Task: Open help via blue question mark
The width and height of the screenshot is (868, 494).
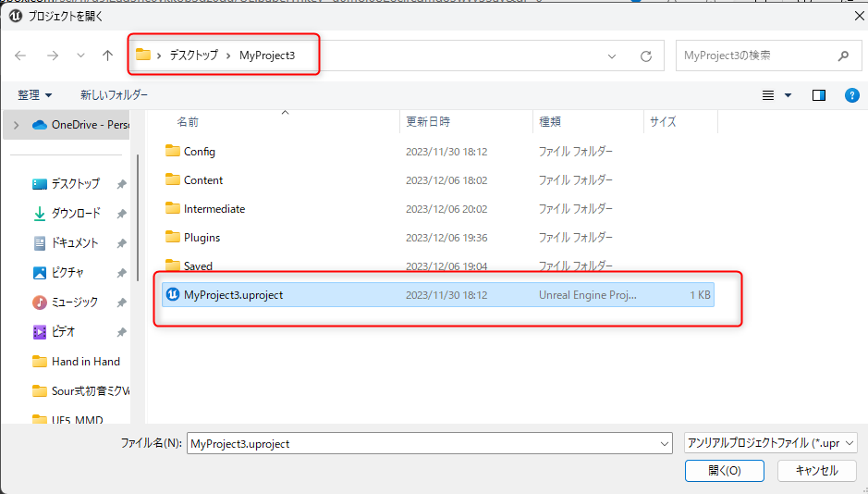Action: point(852,95)
